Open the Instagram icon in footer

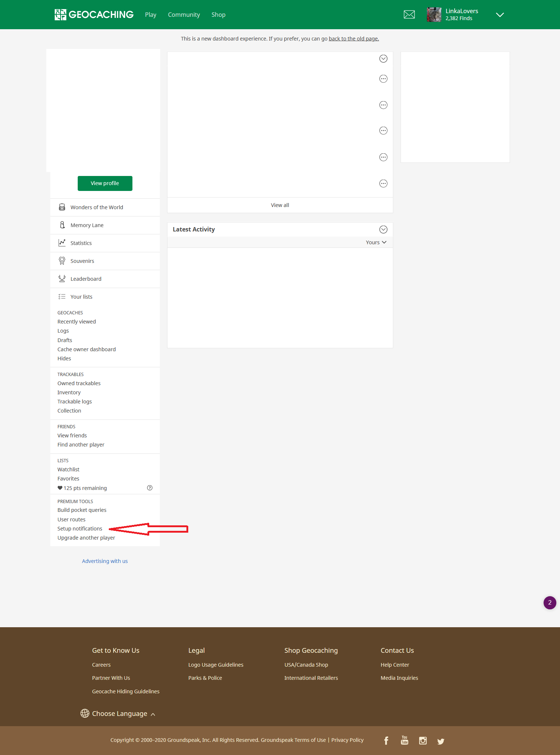pyautogui.click(x=422, y=740)
